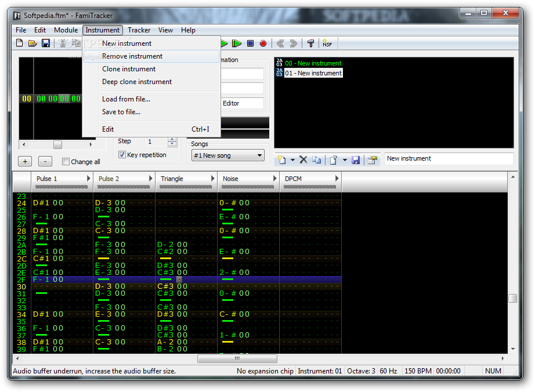Open module properties hammer icon
The width and height of the screenshot is (535, 392).
[310, 43]
